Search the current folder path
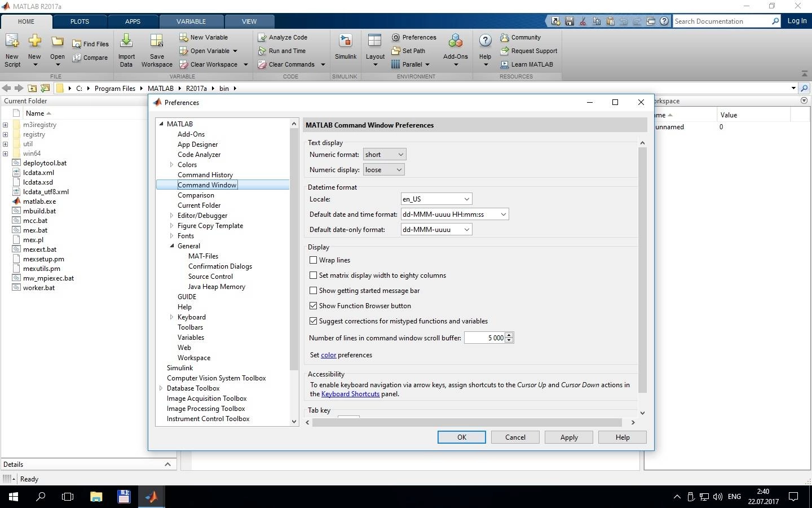Image resolution: width=812 pixels, height=508 pixels. (805, 88)
